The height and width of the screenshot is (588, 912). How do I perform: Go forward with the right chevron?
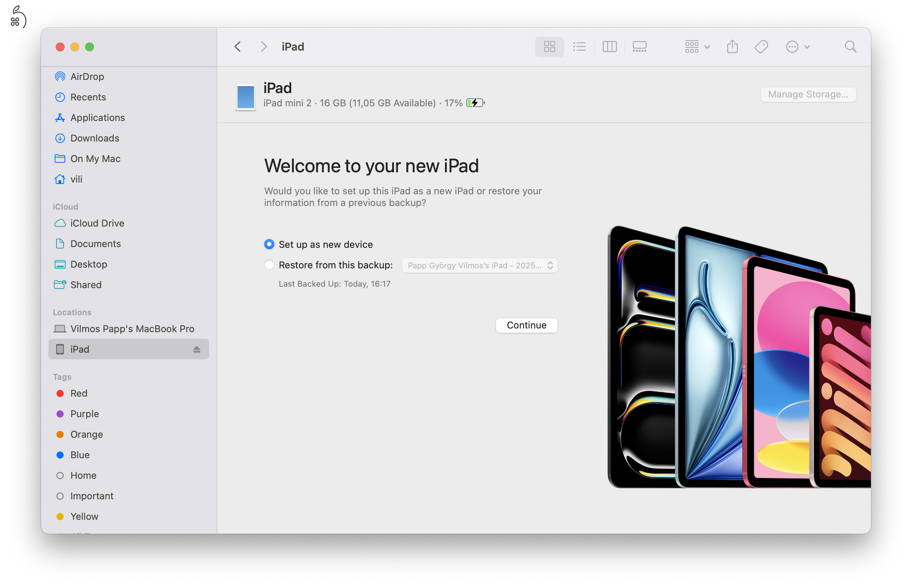click(264, 47)
